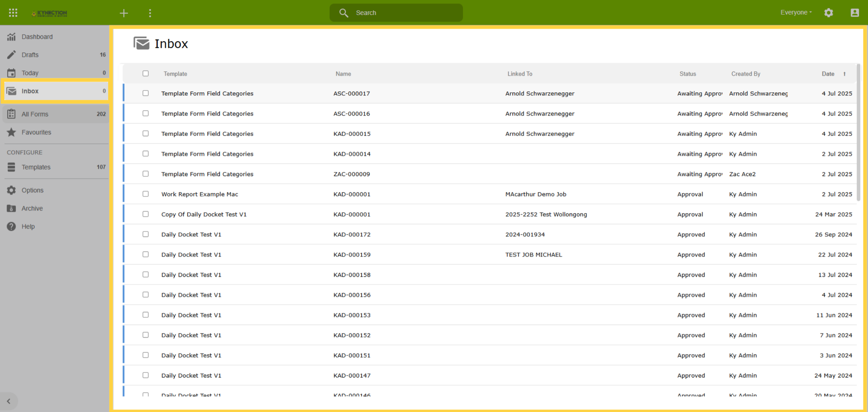Sort by the Status column header
This screenshot has height=412, width=868.
coord(688,74)
